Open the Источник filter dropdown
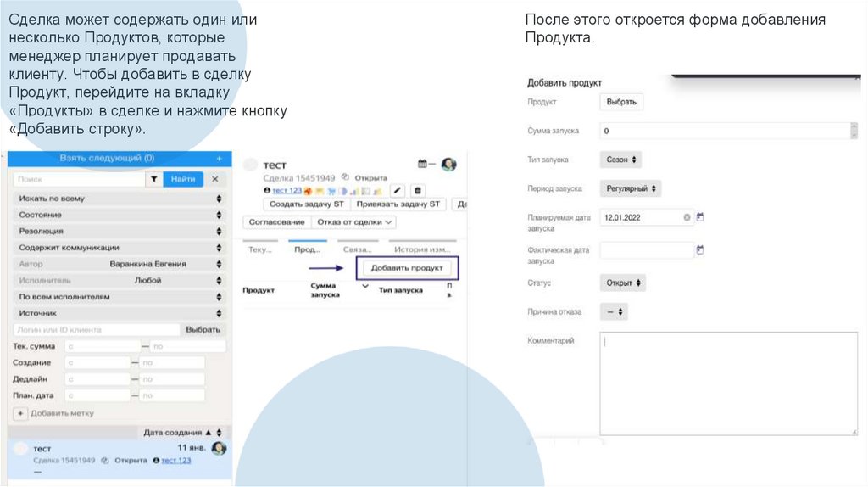This screenshot has width=868, height=487. click(120, 313)
